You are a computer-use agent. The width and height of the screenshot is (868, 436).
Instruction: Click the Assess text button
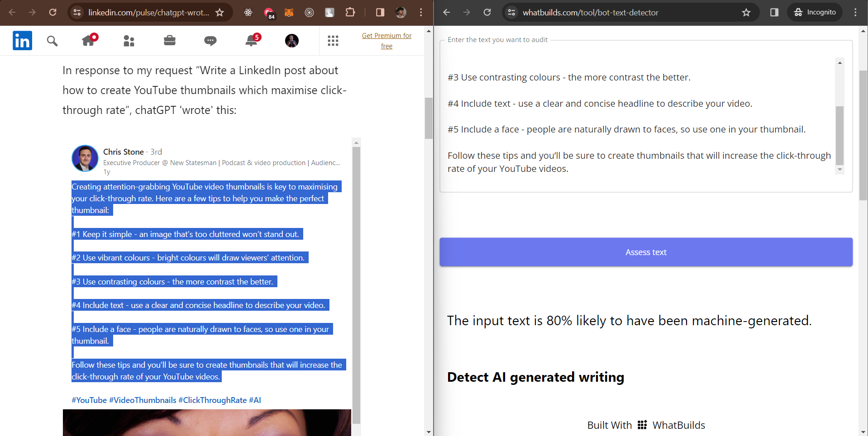646,252
